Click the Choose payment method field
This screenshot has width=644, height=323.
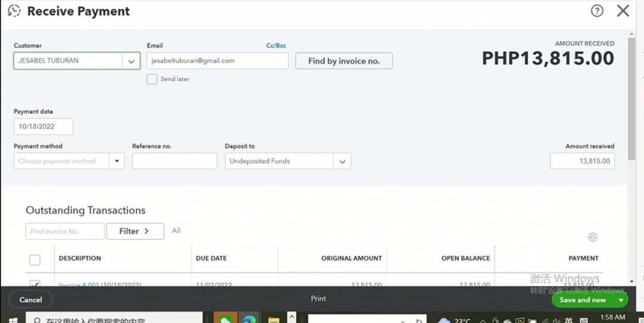(x=61, y=161)
